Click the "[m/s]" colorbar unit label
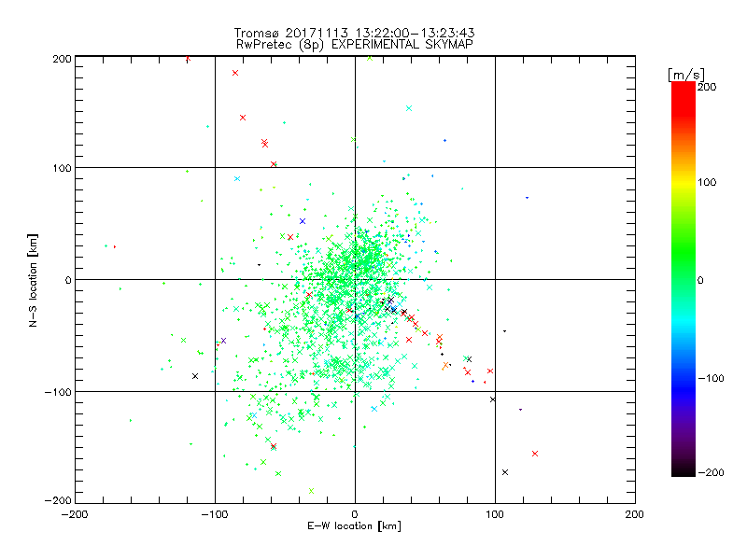The width and height of the screenshot is (747, 560). click(686, 75)
